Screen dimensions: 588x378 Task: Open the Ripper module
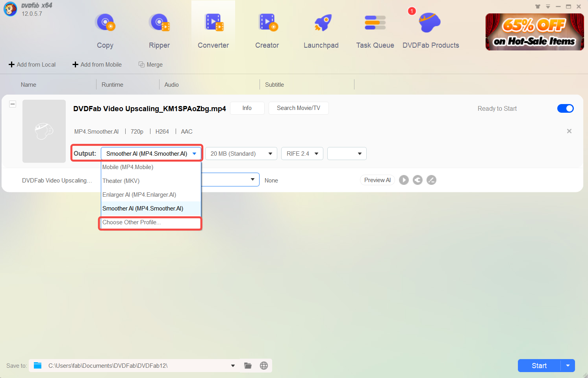pyautogui.click(x=159, y=31)
